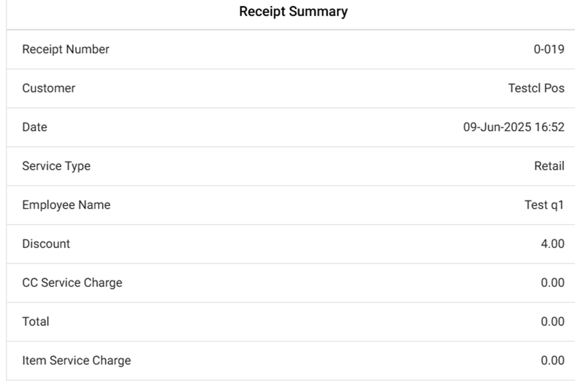Select the Retail service type value
575x392 pixels.
[x=549, y=166]
